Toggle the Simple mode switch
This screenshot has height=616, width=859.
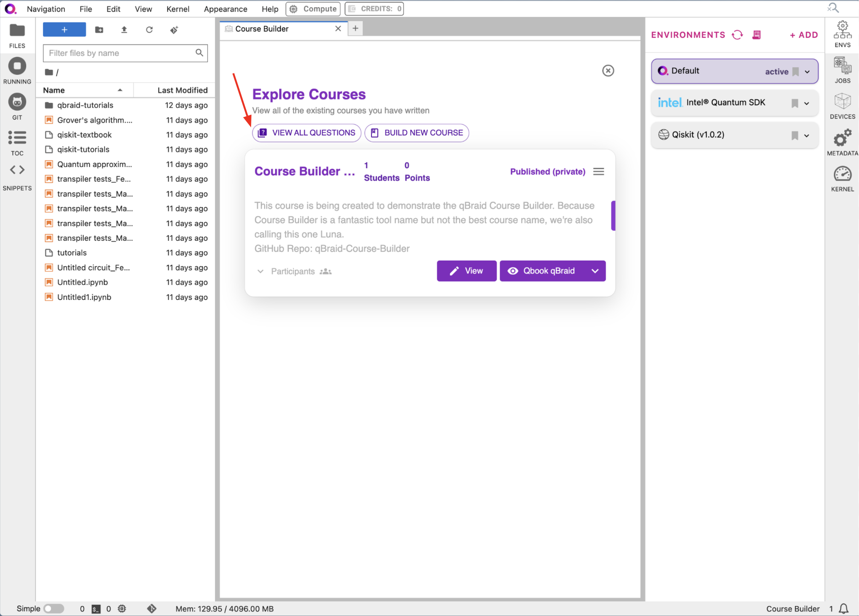[53, 609]
